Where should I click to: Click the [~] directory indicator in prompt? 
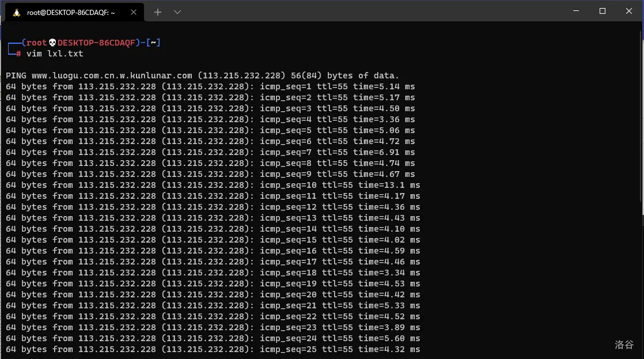pos(153,43)
